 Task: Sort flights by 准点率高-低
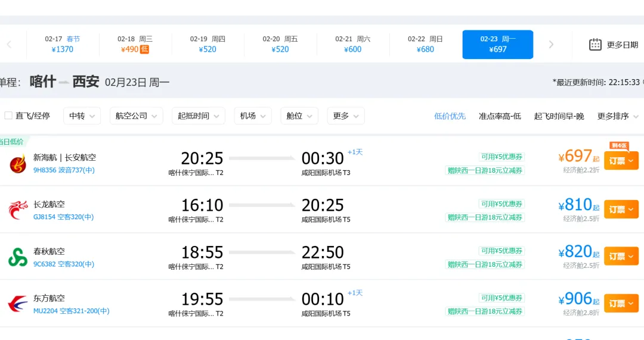pyautogui.click(x=500, y=116)
